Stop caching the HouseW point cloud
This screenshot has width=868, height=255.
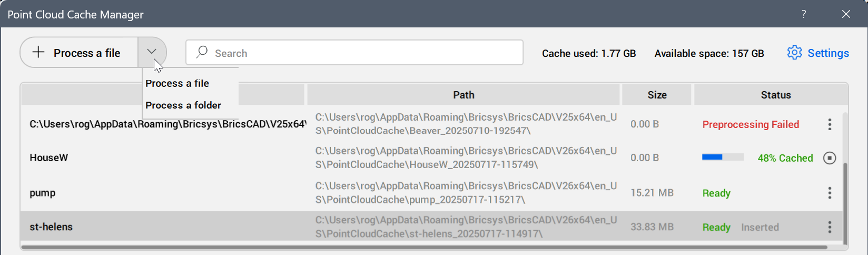tap(830, 158)
